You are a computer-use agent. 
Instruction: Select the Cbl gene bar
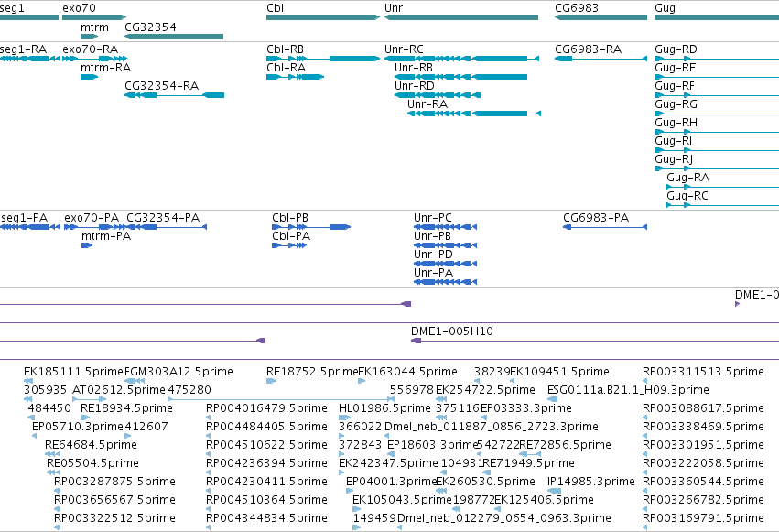[x=323, y=17]
